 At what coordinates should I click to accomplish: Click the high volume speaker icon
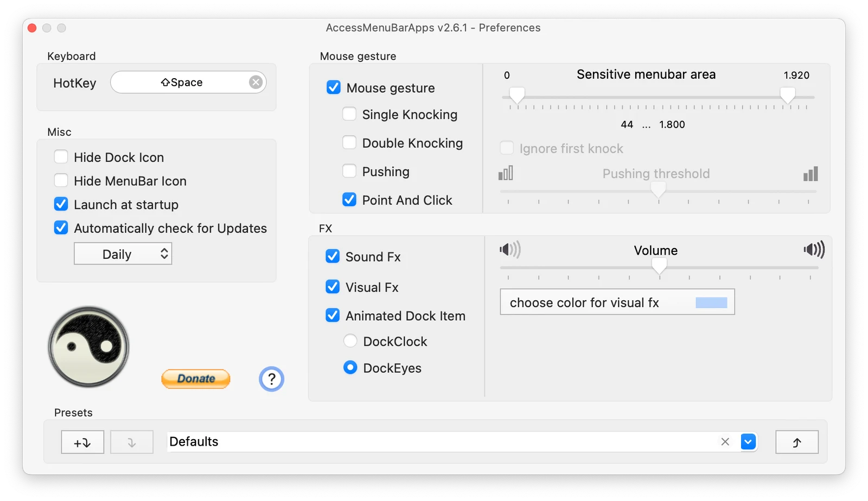[x=814, y=250]
